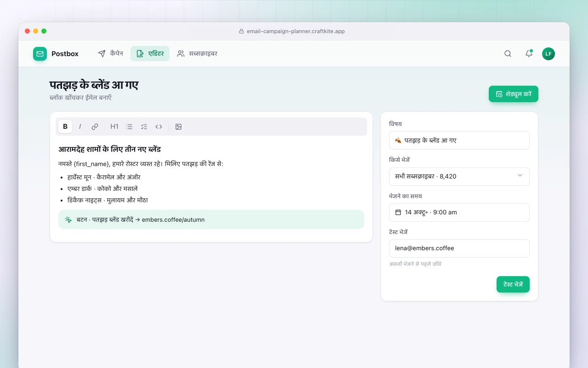Switch to the एडिटर tab
This screenshot has height=368, width=588.
coord(150,54)
